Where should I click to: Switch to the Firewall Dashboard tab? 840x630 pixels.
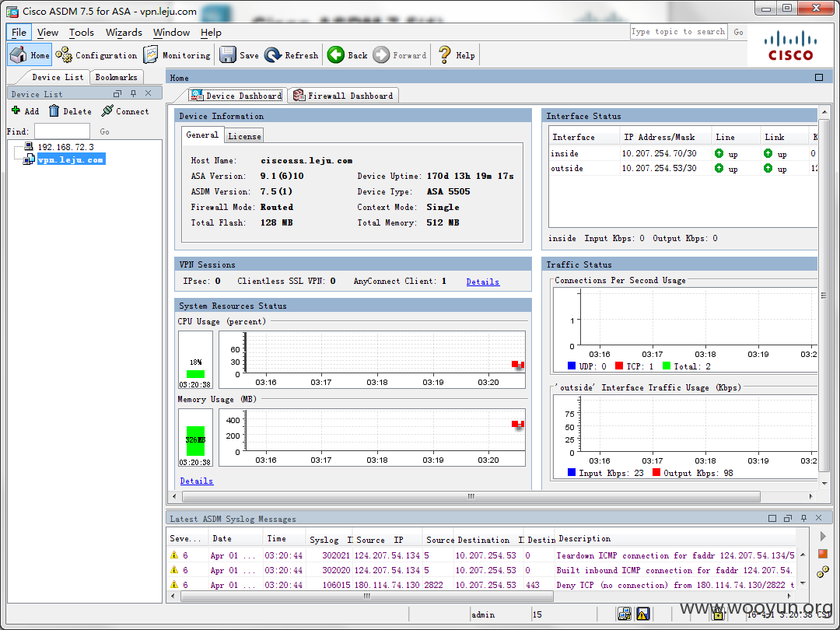344,96
